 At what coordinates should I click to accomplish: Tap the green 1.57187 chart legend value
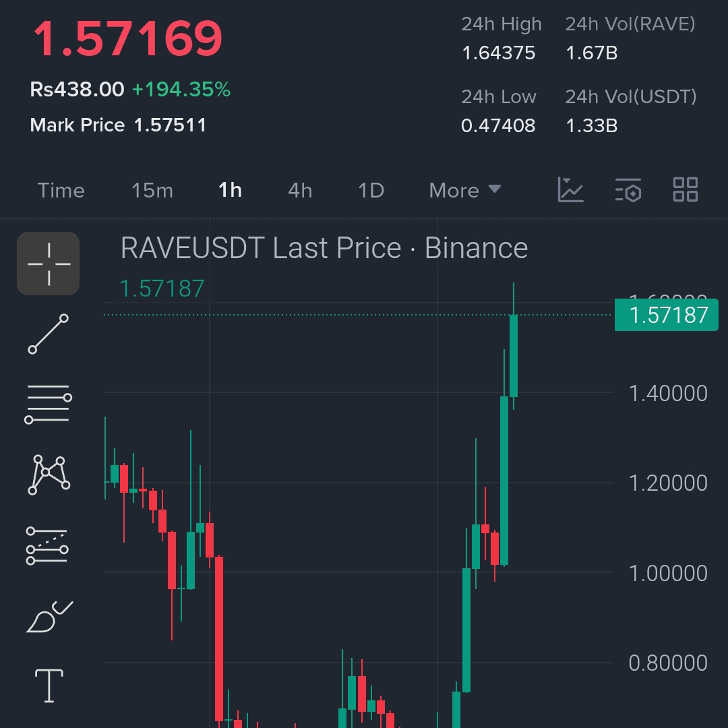pos(162,289)
